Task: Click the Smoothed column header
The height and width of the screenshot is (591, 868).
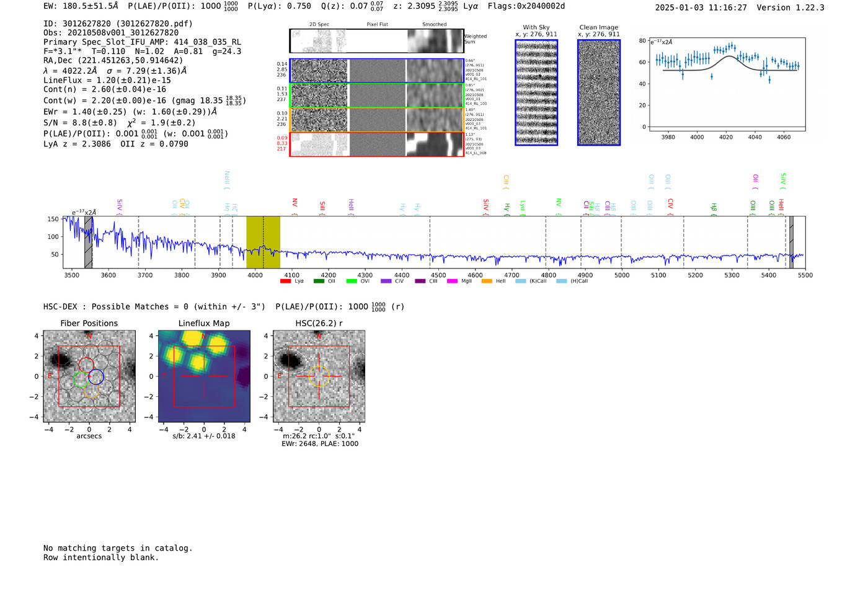Action: point(435,25)
